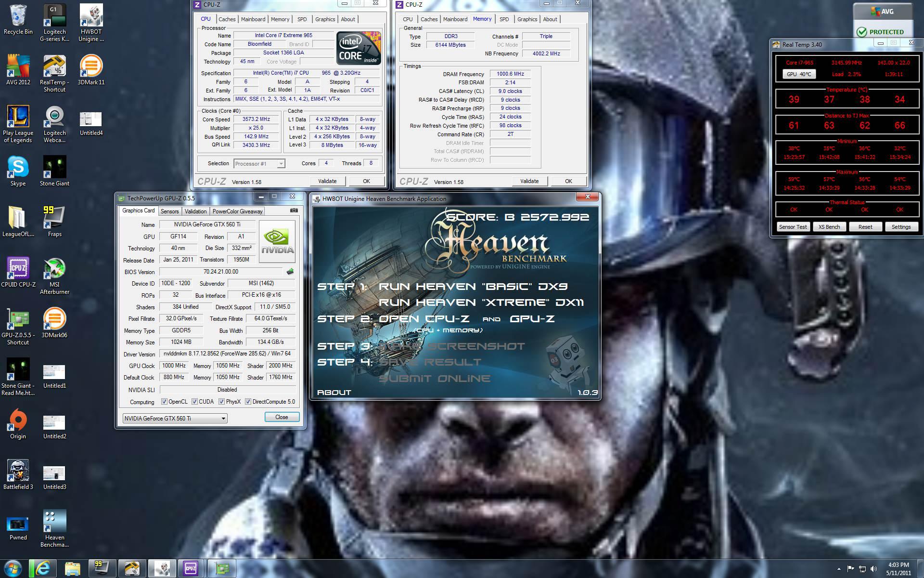Click Submit Online in Heaven app
Screen dimensions: 924x578
(x=435, y=379)
